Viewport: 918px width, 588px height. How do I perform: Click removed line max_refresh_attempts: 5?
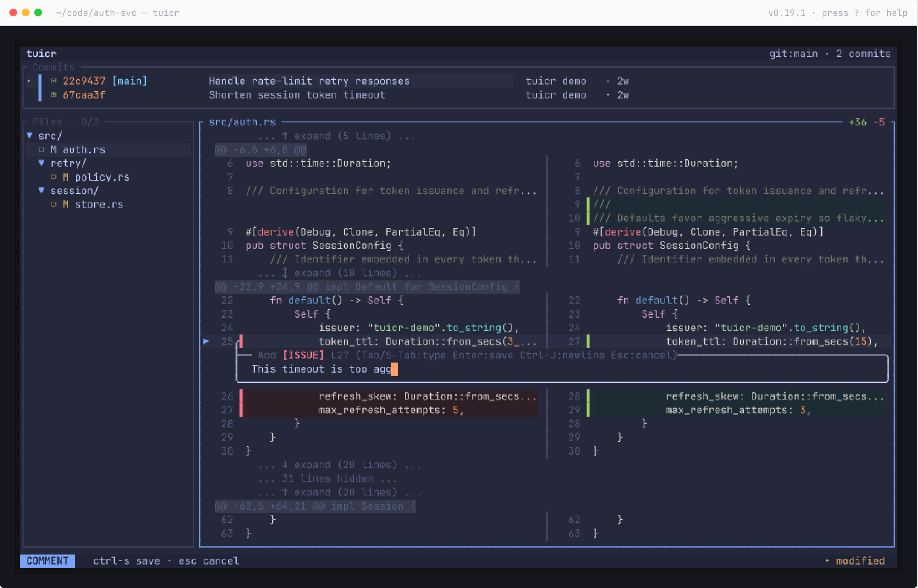pyautogui.click(x=388, y=410)
